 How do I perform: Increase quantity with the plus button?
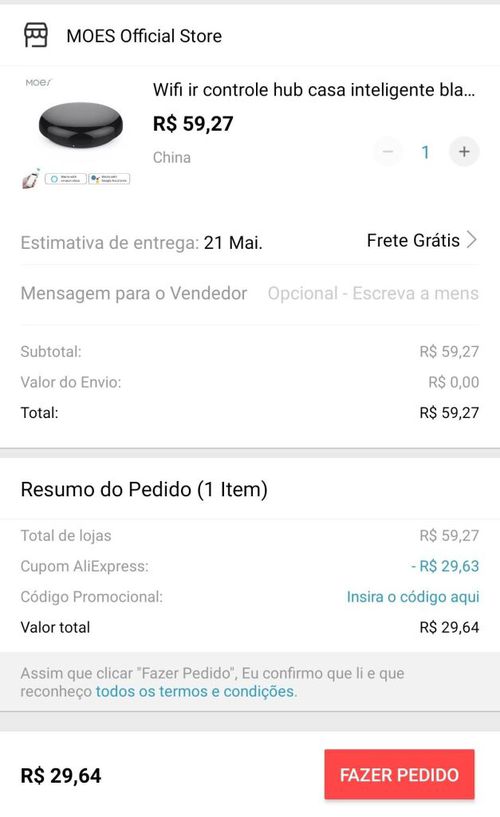[464, 152]
